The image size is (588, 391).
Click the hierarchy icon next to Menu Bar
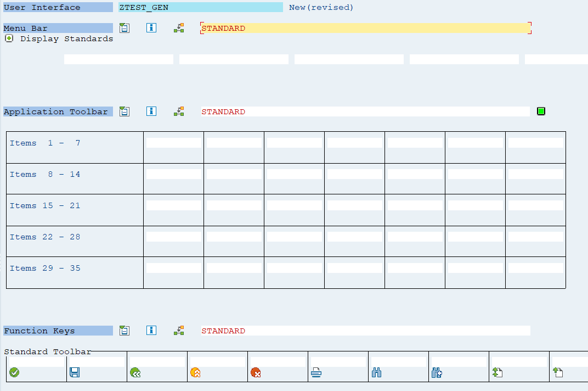[179, 27]
